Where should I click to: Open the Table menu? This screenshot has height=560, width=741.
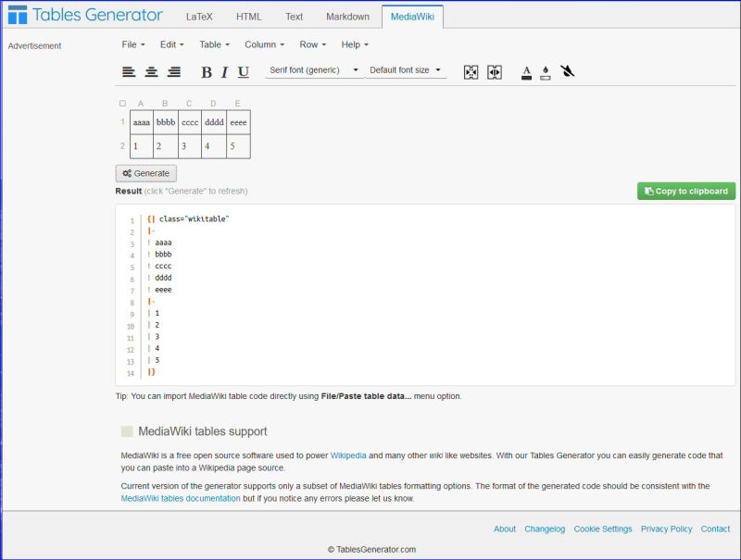coord(214,44)
